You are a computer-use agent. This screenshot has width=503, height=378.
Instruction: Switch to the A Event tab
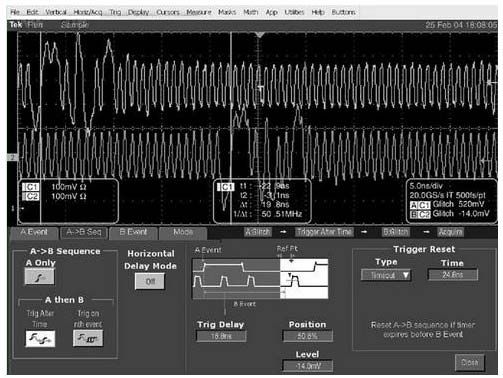tap(34, 232)
